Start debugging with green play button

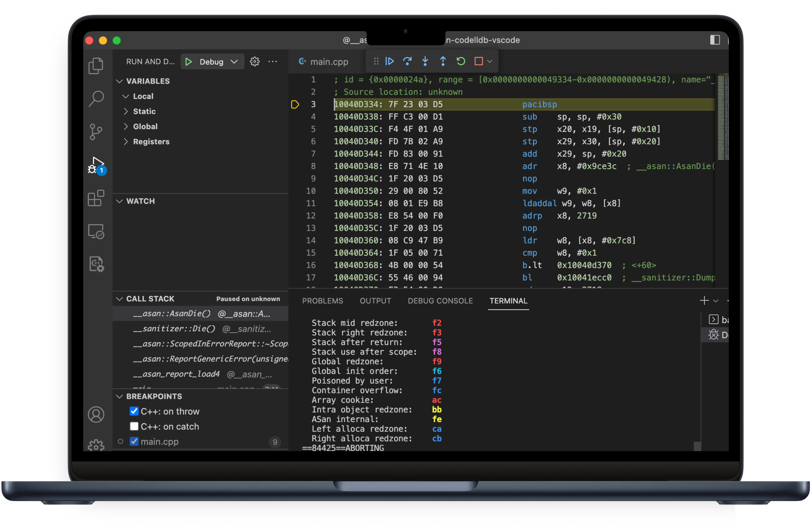click(x=188, y=62)
